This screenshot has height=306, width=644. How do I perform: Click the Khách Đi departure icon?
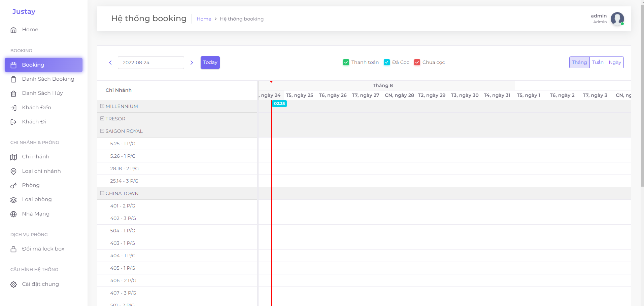coord(13,122)
